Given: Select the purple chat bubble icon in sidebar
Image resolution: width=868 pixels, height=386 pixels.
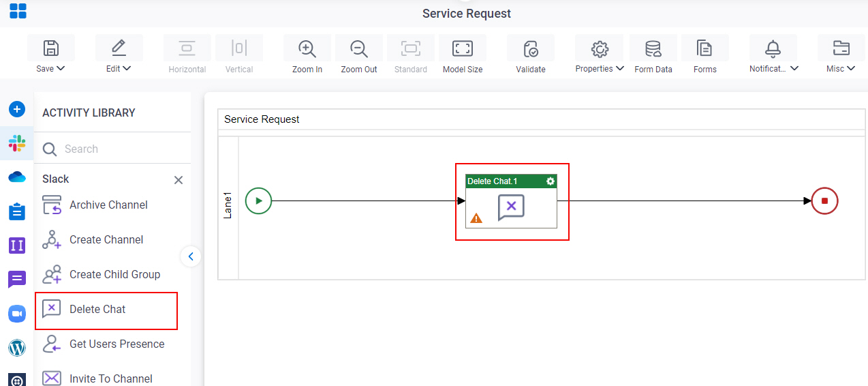Looking at the screenshot, I should click(x=17, y=280).
